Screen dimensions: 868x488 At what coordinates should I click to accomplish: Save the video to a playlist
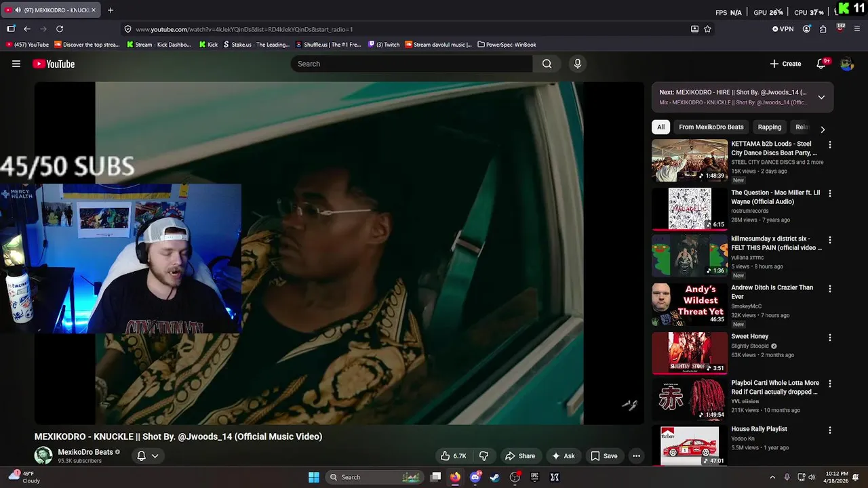point(604,456)
